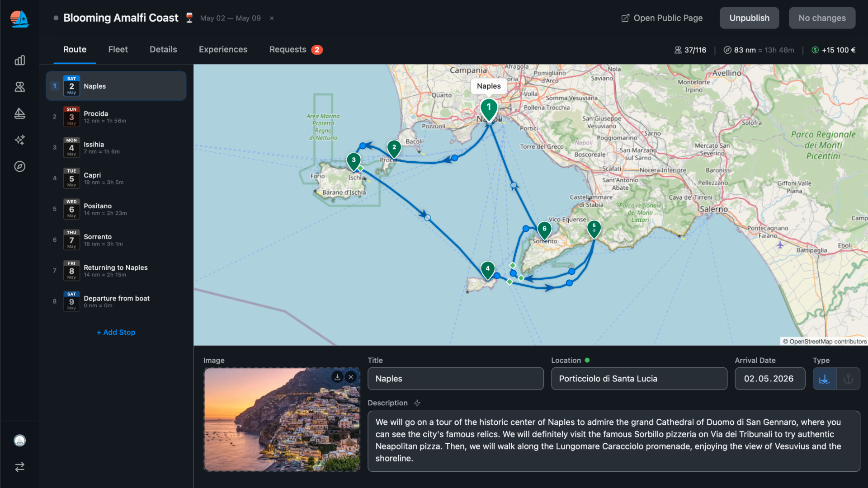Open the AI assistant sparkles icon
868x488 pixels.
pos(20,140)
